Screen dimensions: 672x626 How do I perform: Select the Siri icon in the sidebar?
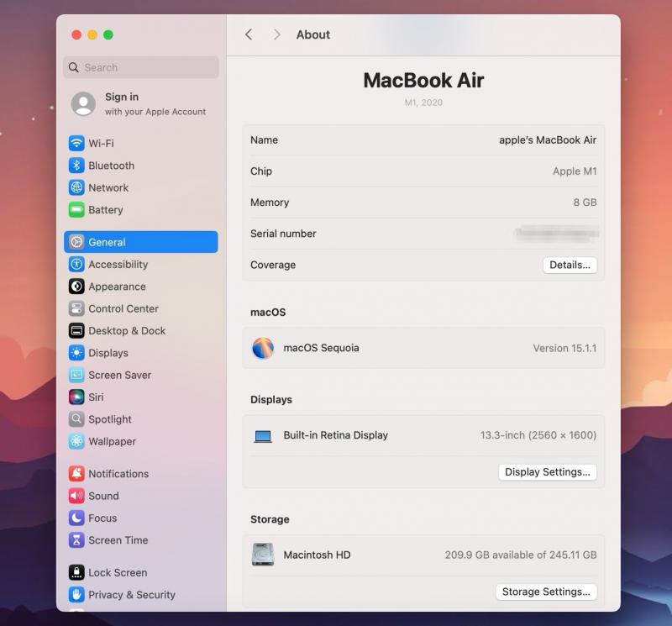[76, 397]
